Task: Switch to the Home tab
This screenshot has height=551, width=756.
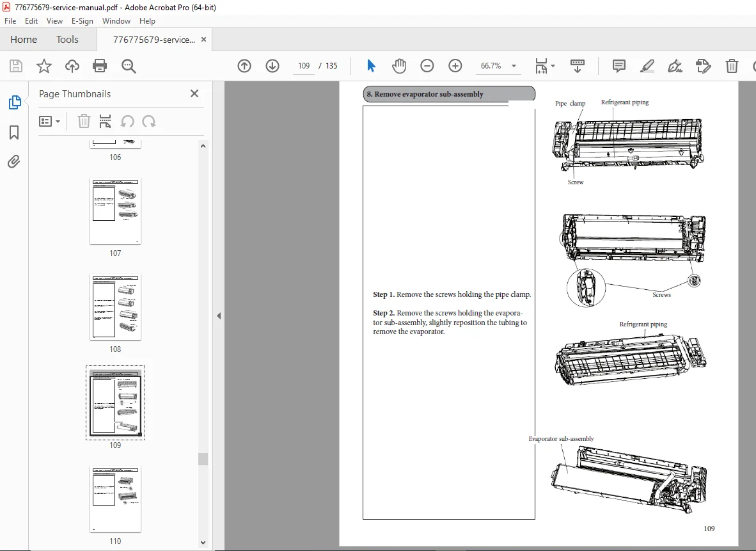Action: 24,40
